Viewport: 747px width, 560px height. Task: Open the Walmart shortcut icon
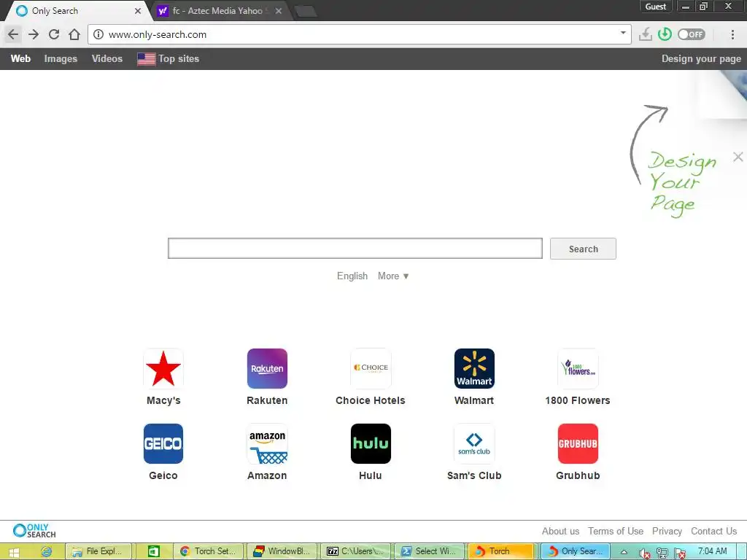[x=474, y=368]
